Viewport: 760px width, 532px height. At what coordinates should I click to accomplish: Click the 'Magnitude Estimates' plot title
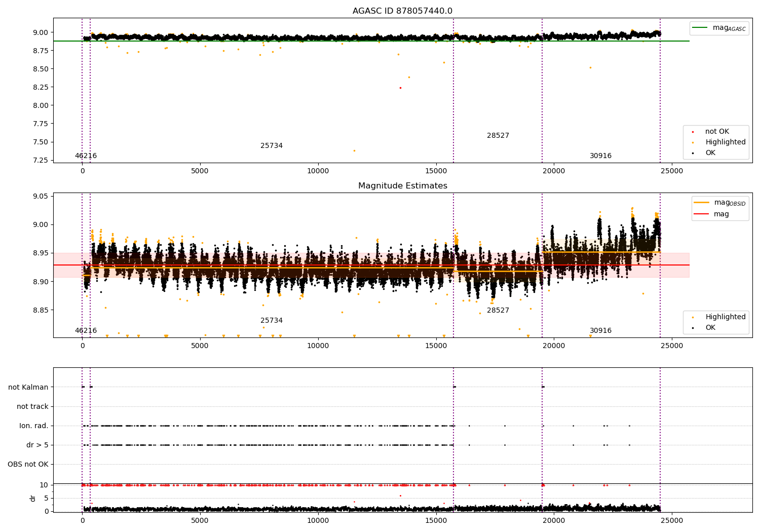pos(402,186)
